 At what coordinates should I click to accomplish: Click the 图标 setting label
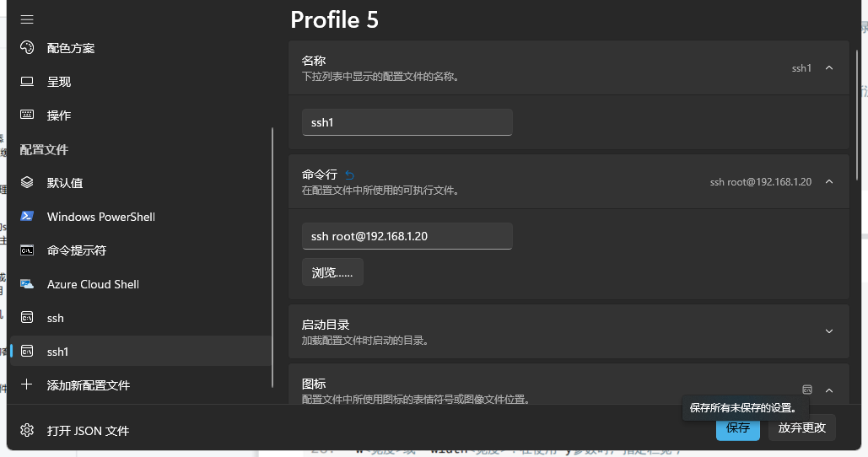313,384
